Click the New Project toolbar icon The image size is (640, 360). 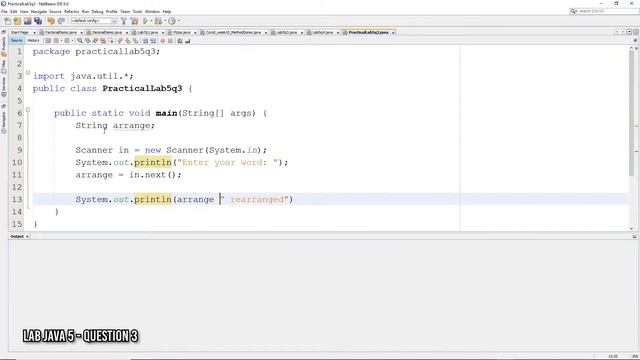(17, 21)
